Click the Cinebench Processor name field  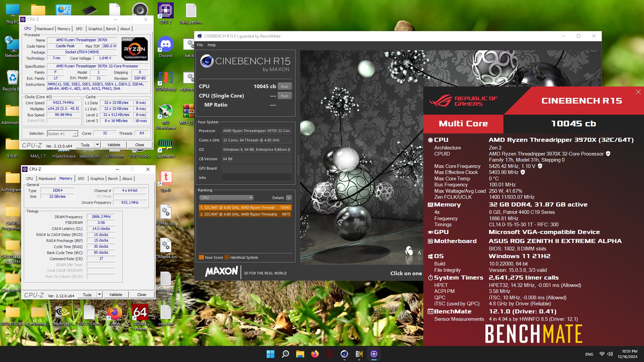point(256,131)
